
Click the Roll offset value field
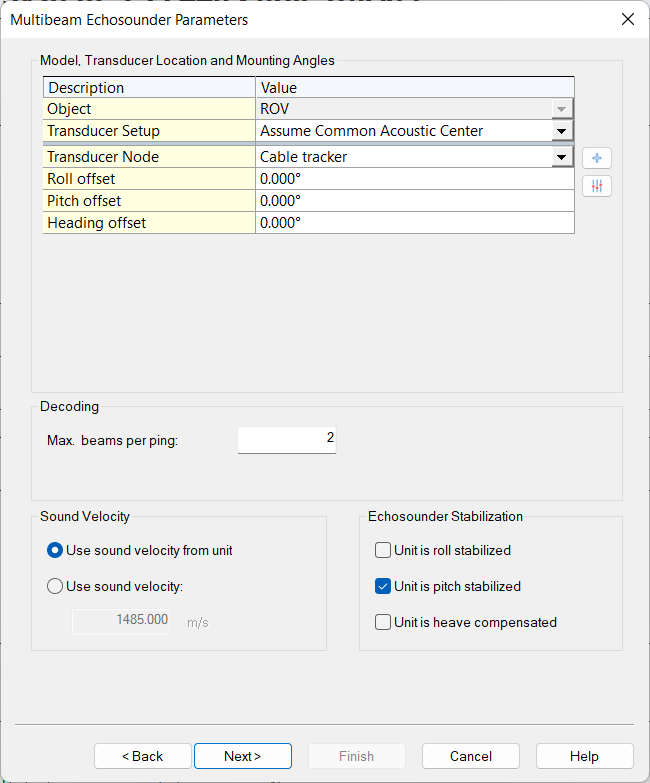(414, 179)
